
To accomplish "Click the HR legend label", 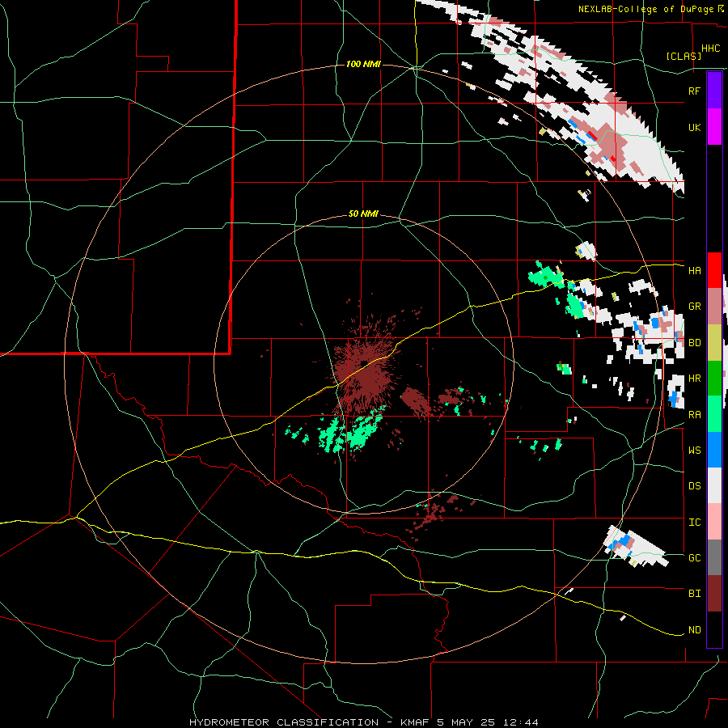I will (694, 379).
